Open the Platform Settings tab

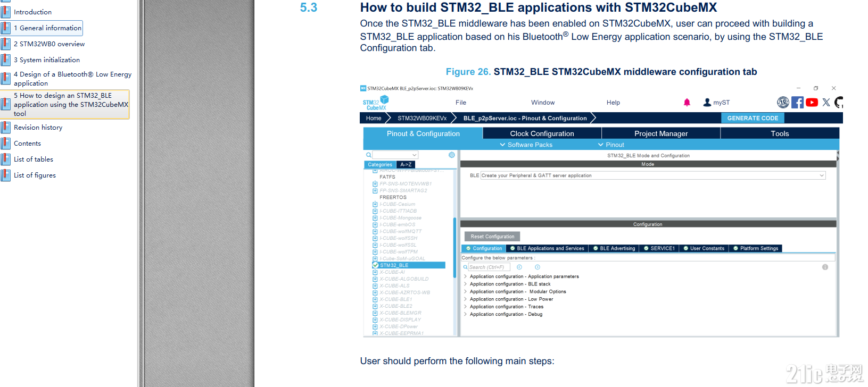(x=756, y=248)
